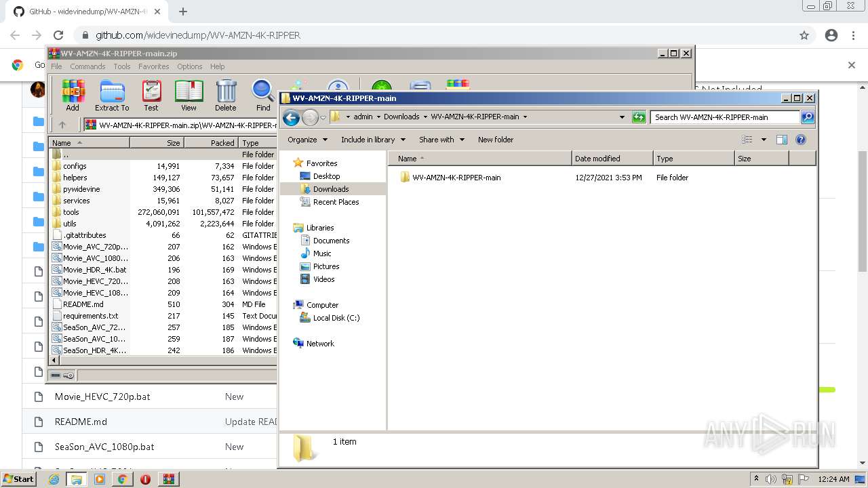The image size is (868, 488).
Task: Open Share with dropdown
Action: point(441,140)
